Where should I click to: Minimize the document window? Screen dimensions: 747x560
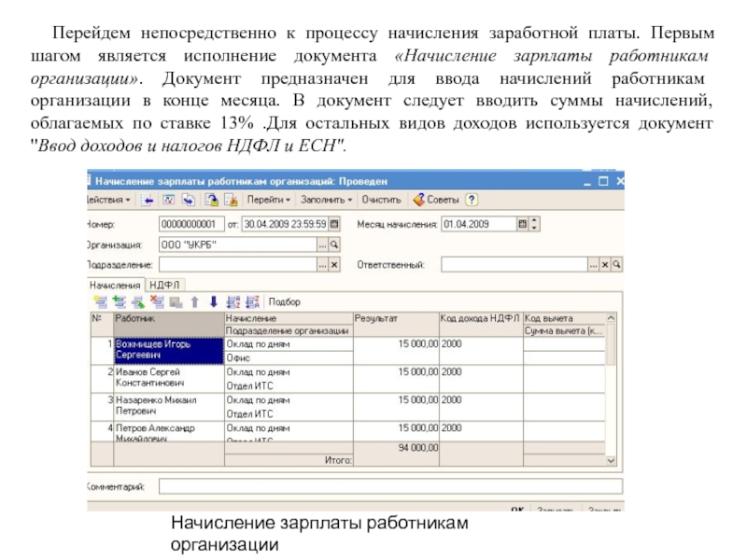[x=587, y=182]
